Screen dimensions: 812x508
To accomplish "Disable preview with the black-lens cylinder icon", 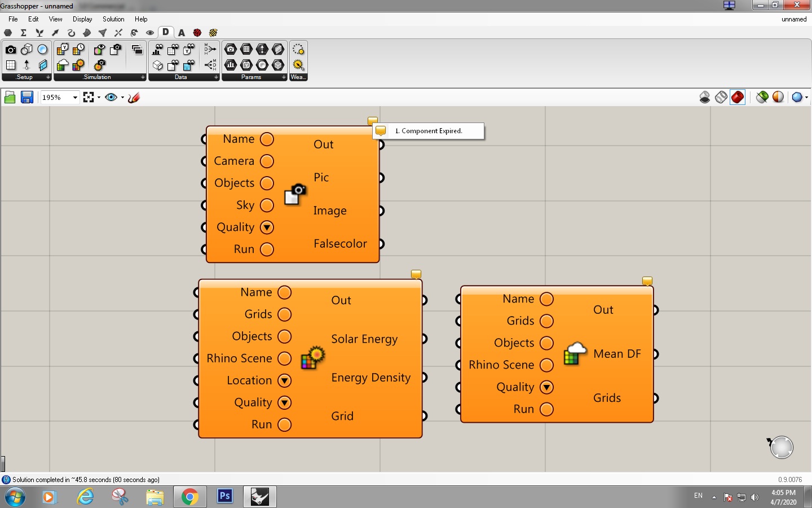I will click(x=705, y=97).
